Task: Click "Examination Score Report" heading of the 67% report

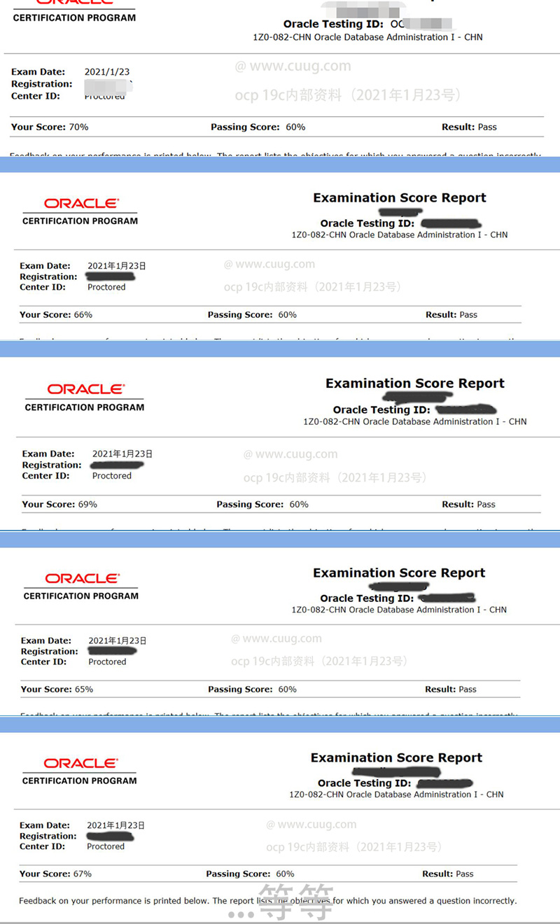Action: click(x=396, y=758)
